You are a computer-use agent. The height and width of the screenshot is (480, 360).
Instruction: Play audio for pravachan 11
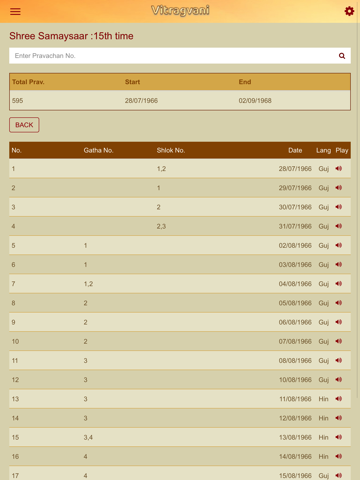(x=339, y=360)
